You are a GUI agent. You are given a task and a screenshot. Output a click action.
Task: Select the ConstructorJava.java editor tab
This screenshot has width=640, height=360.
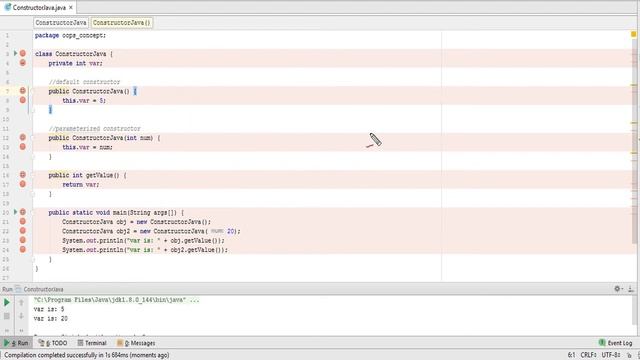pos(39,7)
